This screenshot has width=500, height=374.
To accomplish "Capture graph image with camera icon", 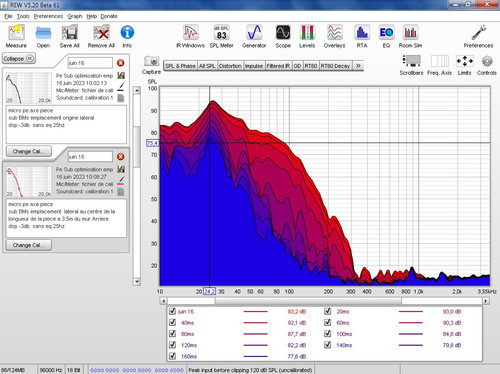I will (152, 61).
